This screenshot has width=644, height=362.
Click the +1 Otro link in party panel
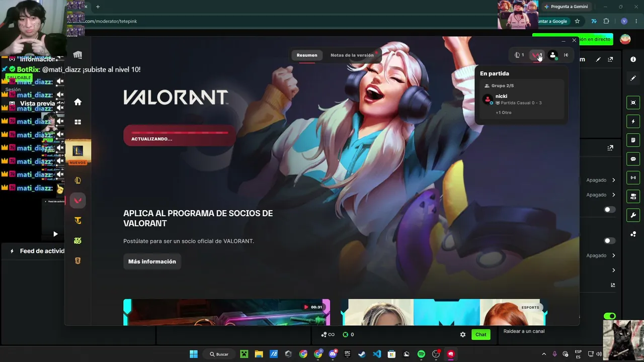tap(503, 113)
